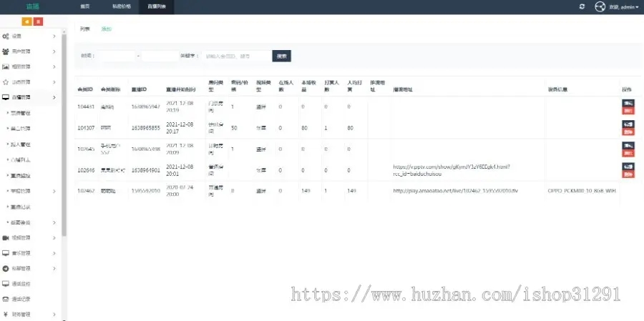
Task: Click the telegram paper-plane icon in sidebar
Action: (x=6, y=269)
